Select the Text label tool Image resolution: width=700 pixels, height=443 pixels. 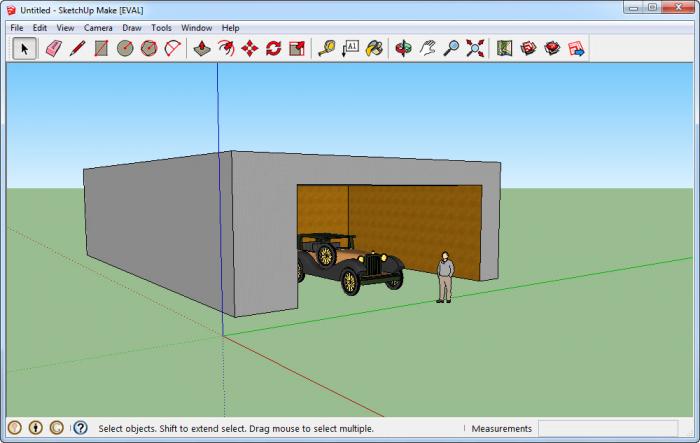pyautogui.click(x=350, y=48)
